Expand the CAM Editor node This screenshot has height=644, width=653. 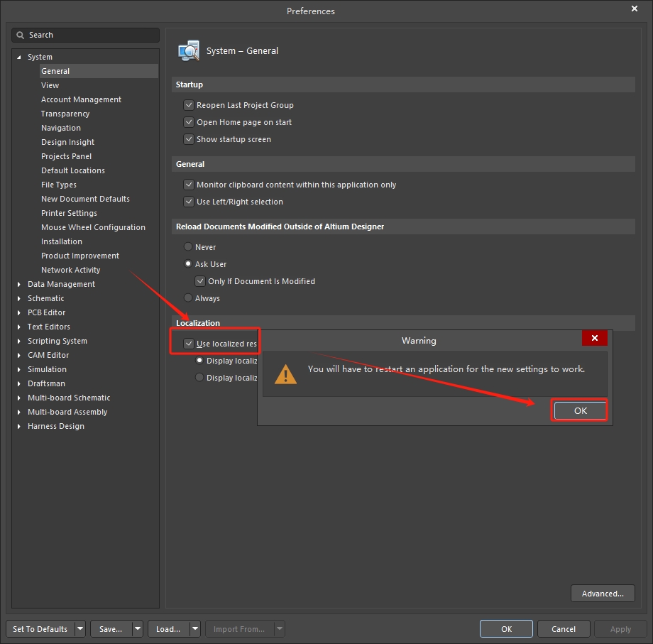(x=18, y=355)
